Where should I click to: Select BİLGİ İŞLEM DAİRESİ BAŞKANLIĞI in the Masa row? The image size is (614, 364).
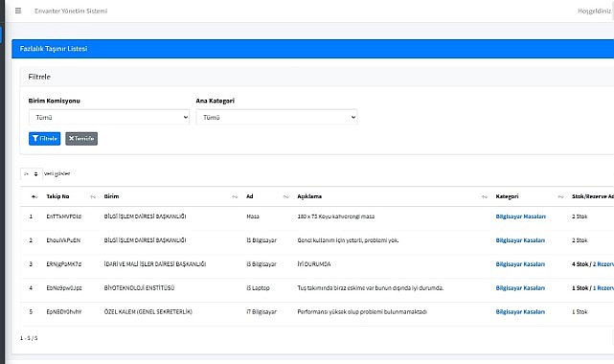click(145, 216)
